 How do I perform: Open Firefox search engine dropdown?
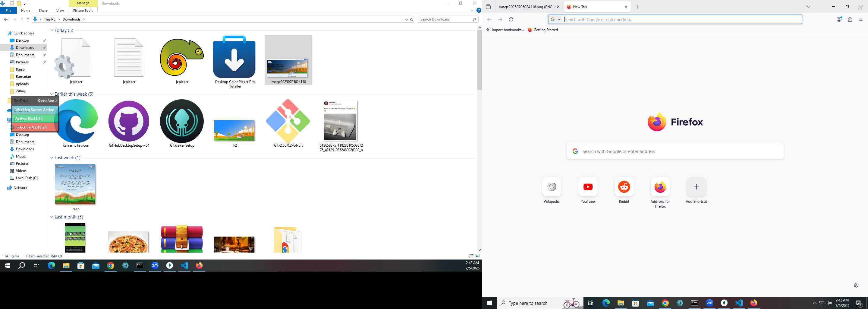(x=555, y=20)
